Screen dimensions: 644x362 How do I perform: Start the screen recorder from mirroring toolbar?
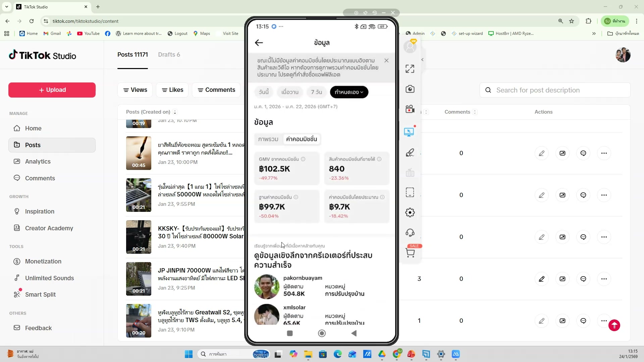(x=410, y=109)
